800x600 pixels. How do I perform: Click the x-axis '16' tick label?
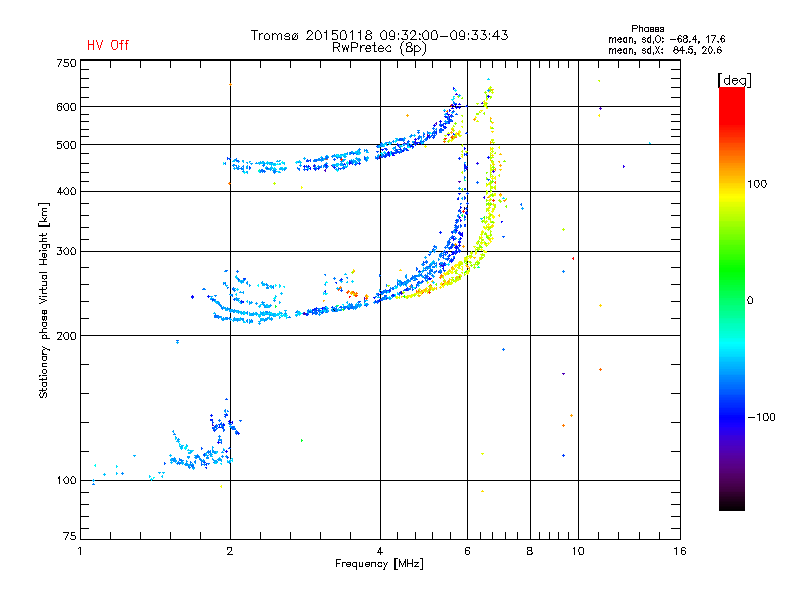[x=680, y=551]
